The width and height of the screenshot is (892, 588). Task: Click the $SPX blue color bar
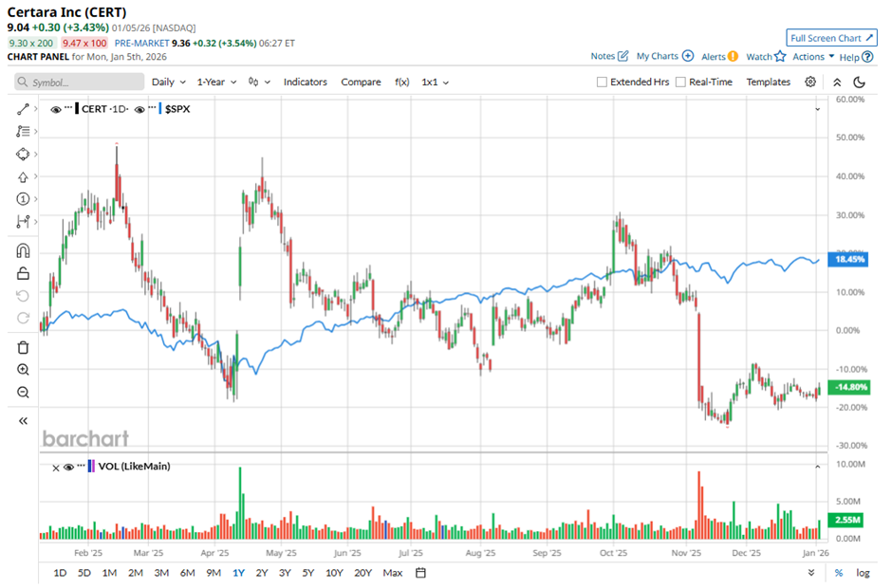click(160, 109)
